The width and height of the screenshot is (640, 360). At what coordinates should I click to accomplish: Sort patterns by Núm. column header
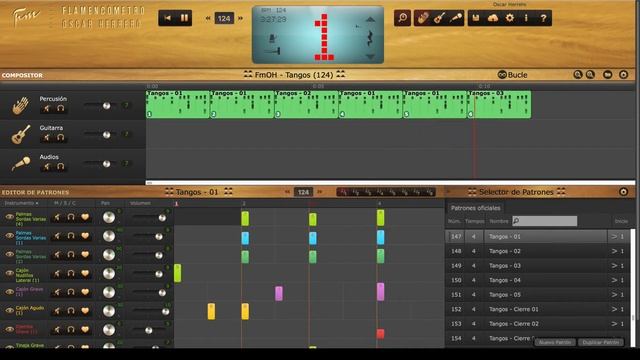click(454, 221)
